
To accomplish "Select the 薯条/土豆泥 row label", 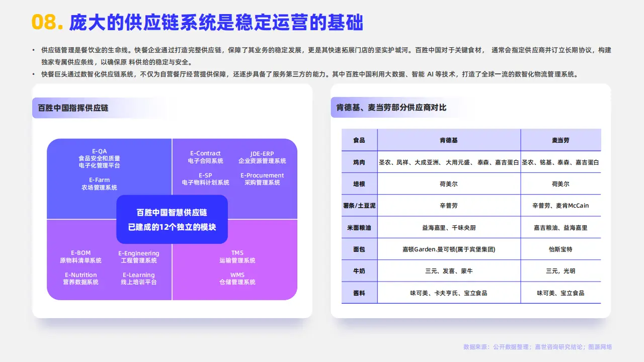I will tap(359, 206).
